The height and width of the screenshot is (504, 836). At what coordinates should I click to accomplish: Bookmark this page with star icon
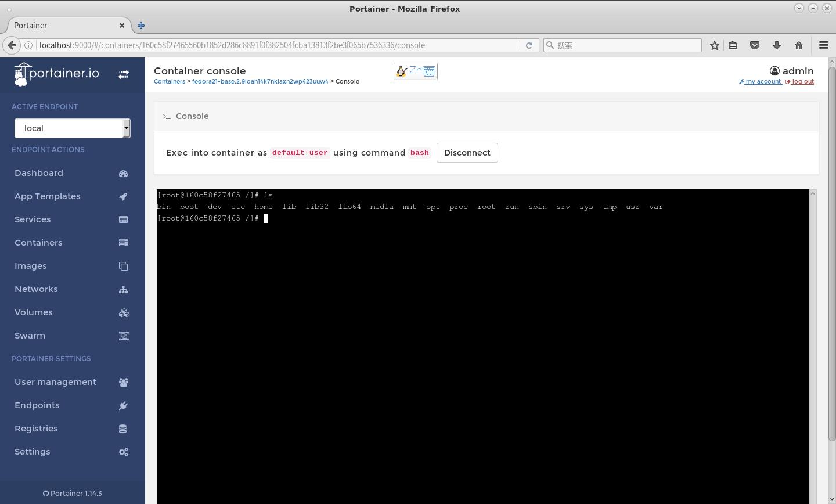point(715,45)
